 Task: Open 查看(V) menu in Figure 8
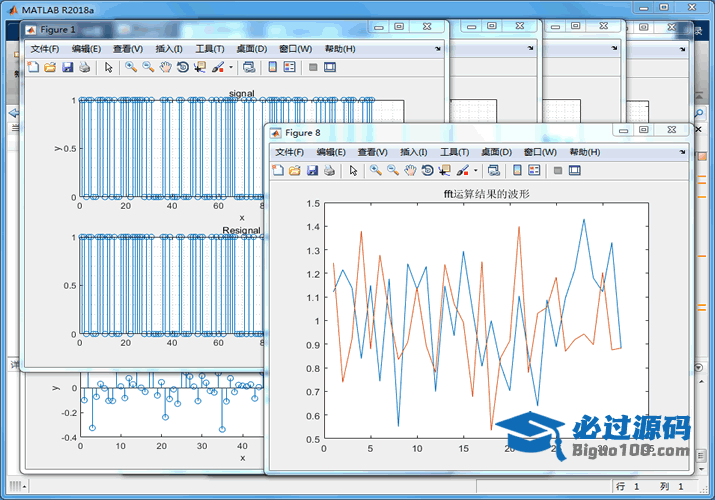pyautogui.click(x=373, y=152)
